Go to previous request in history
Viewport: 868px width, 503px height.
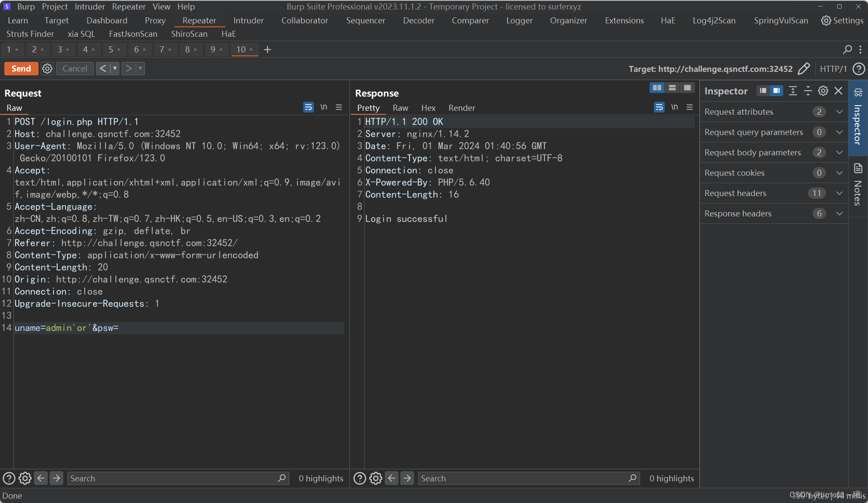103,68
